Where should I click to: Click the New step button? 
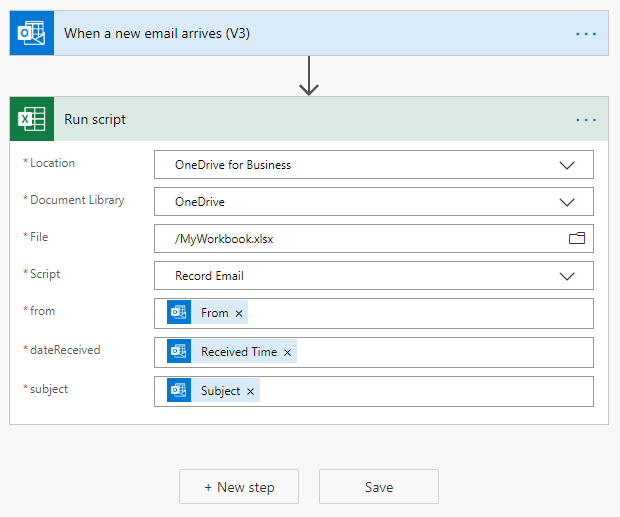(x=239, y=487)
